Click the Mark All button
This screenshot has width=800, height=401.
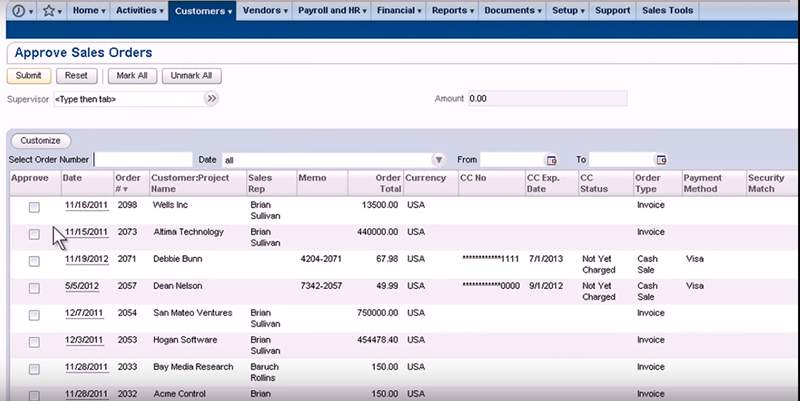(x=131, y=75)
